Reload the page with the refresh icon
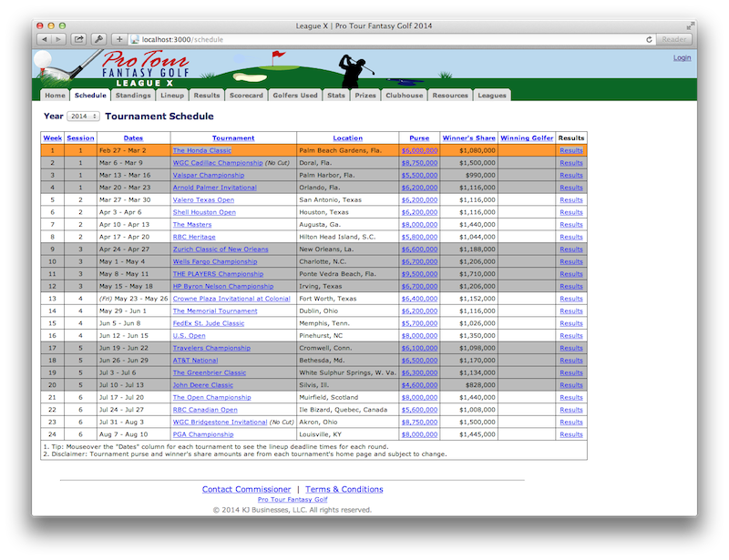Viewport: 729px width, 560px height. [x=649, y=39]
